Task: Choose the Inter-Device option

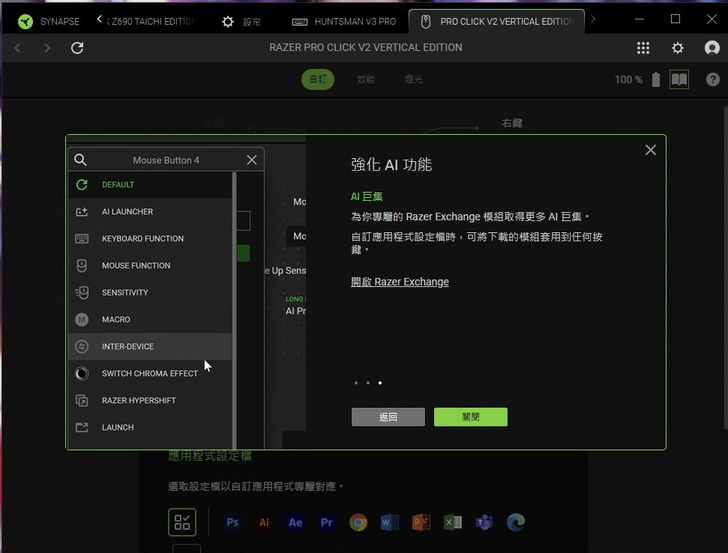Action: click(127, 347)
